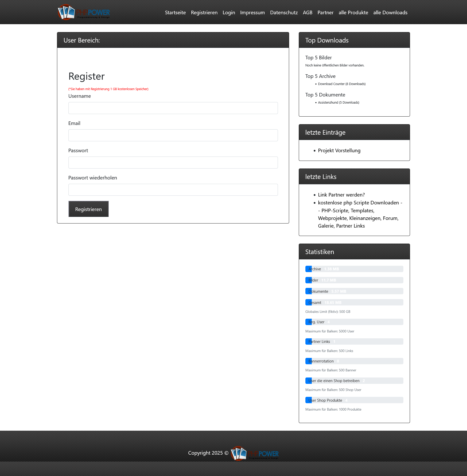Select the Passwort input box

point(173,163)
